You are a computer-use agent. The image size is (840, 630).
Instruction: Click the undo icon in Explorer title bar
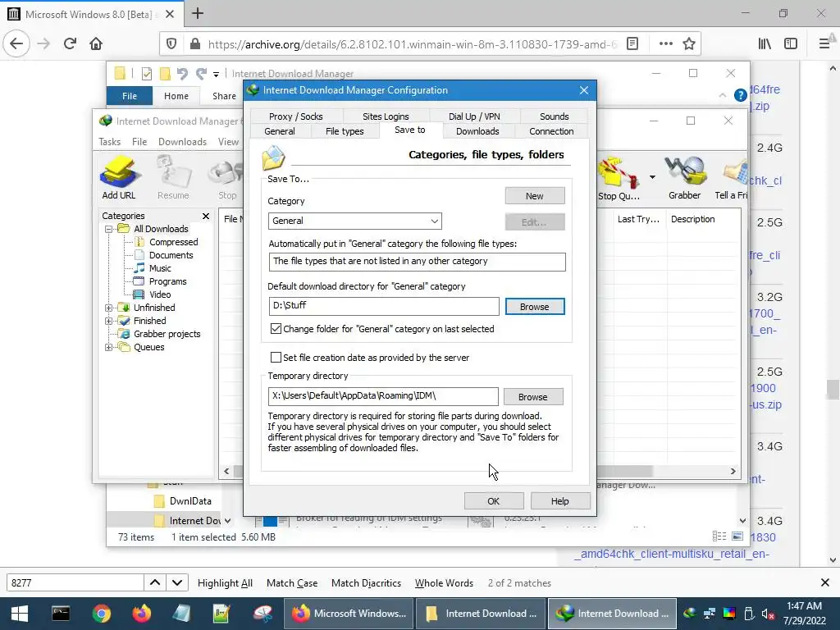[x=182, y=73]
